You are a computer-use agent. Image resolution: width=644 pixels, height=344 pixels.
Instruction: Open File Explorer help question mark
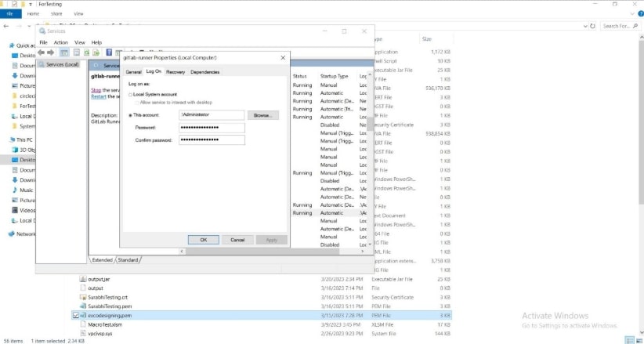(x=641, y=14)
